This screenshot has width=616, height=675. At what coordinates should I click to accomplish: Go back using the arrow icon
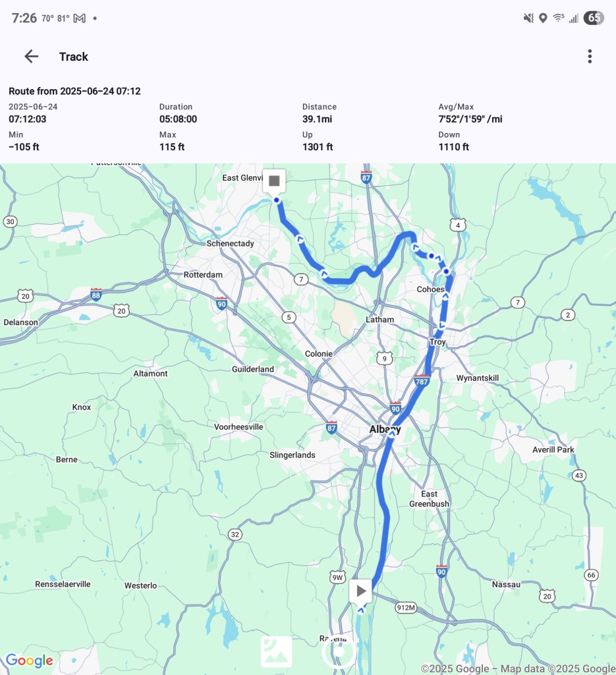point(31,57)
